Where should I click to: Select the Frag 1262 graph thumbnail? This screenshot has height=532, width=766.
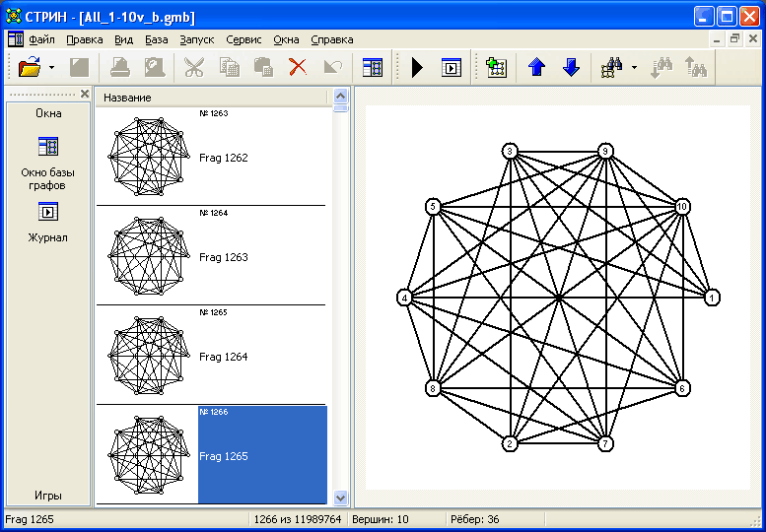coord(149,157)
